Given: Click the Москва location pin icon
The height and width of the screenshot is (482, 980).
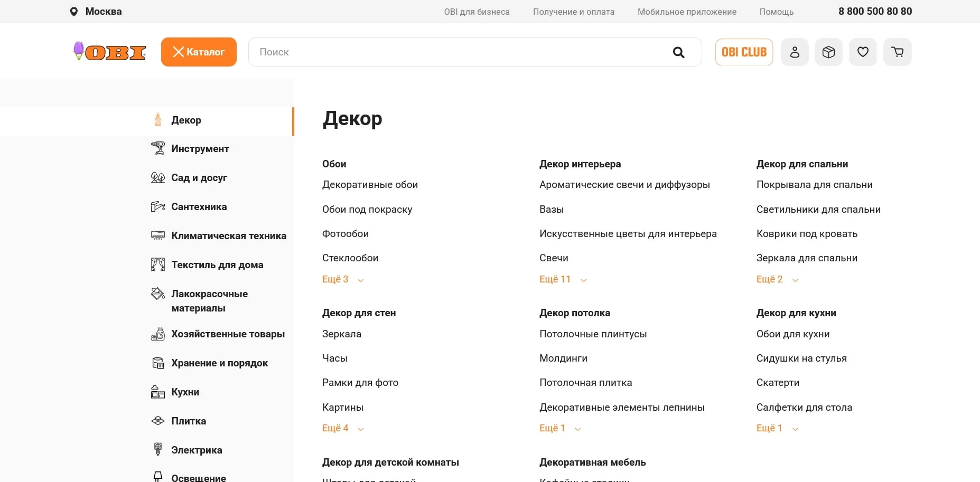Looking at the screenshot, I should [x=74, y=12].
